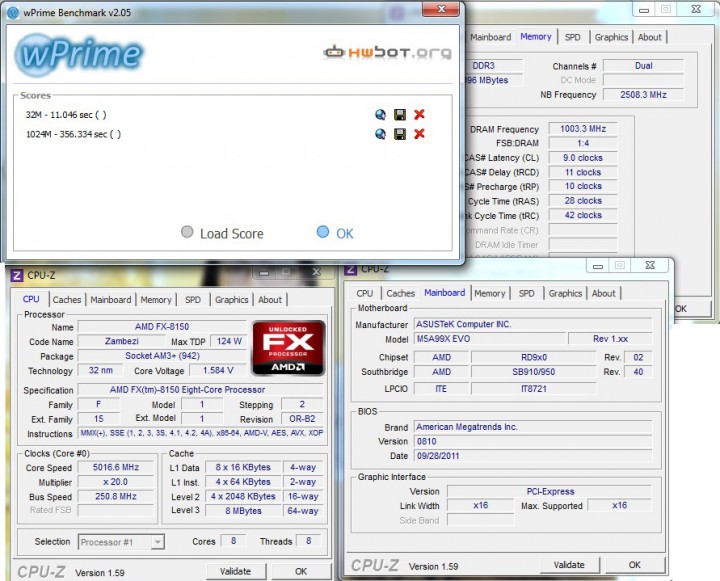Open Memory tab in the Mainboard window
This screenshot has width=720, height=581.
[x=489, y=293]
